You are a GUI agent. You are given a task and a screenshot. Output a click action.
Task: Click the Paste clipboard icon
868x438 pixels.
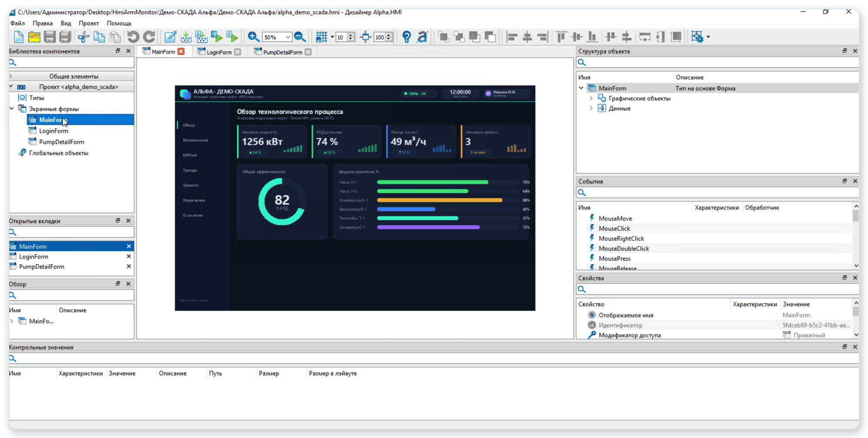115,37
